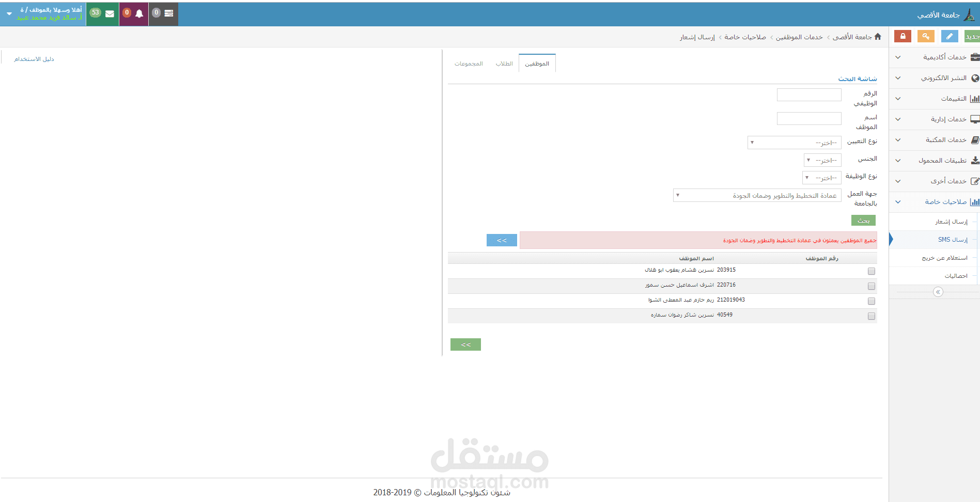
Task: Click the blue pencil edit icon button
Action: pyautogui.click(x=949, y=36)
